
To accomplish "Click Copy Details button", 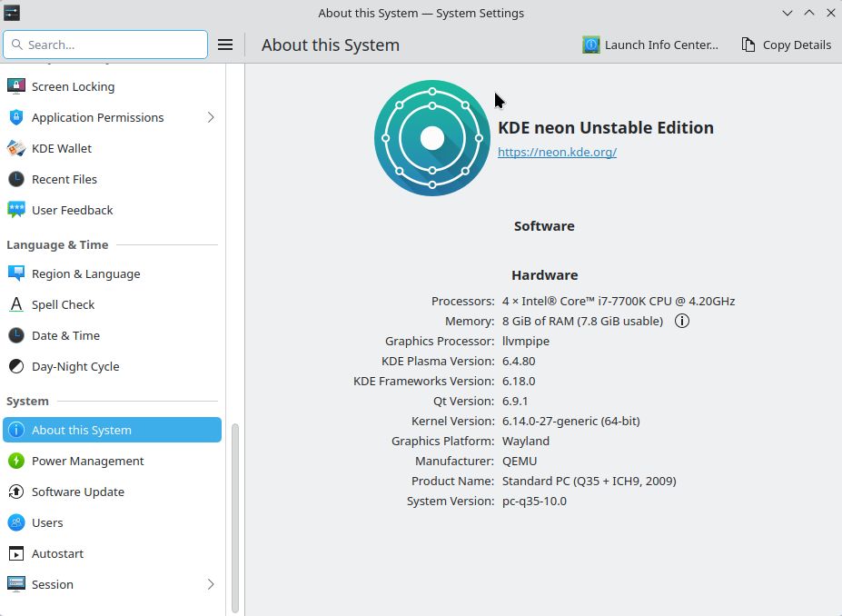I will (x=787, y=45).
